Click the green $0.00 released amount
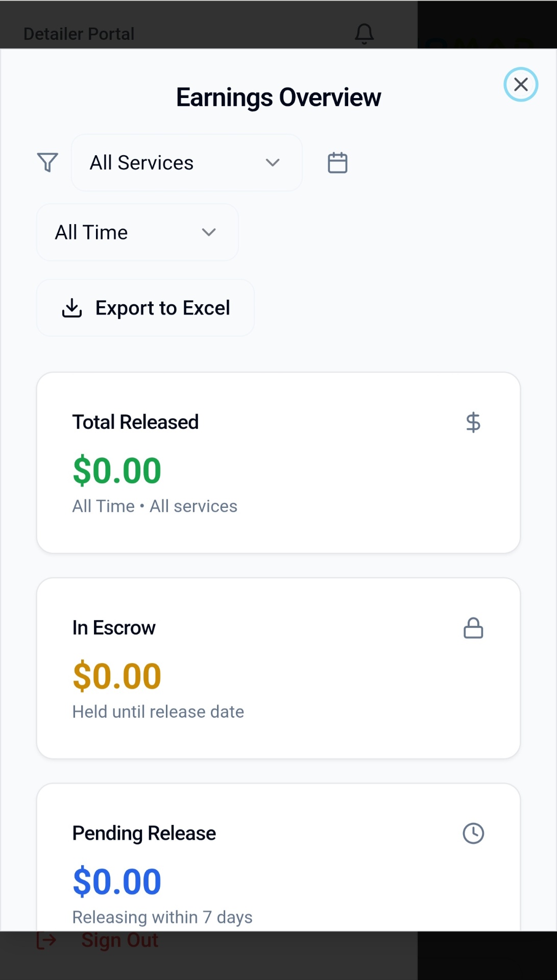This screenshot has width=557, height=980. pos(117,471)
